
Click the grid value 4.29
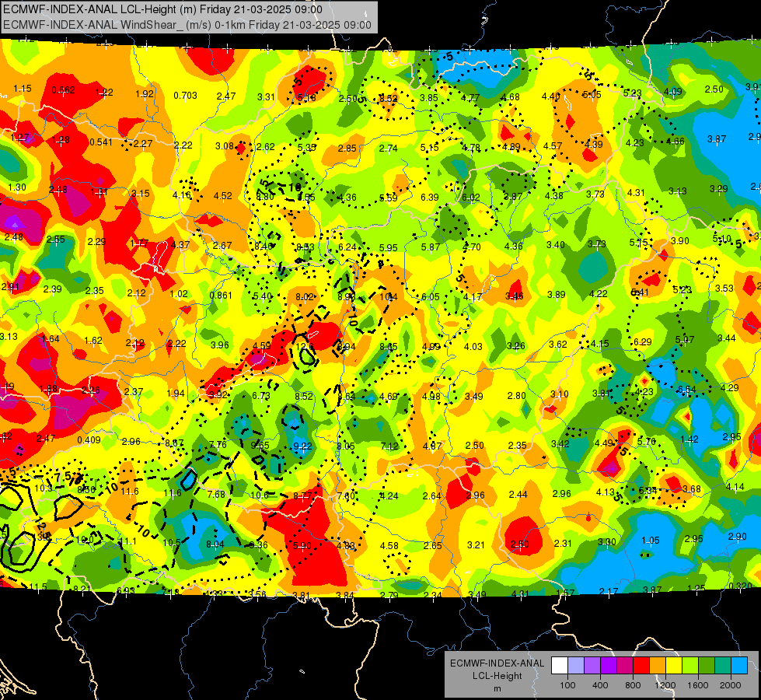[729, 387]
